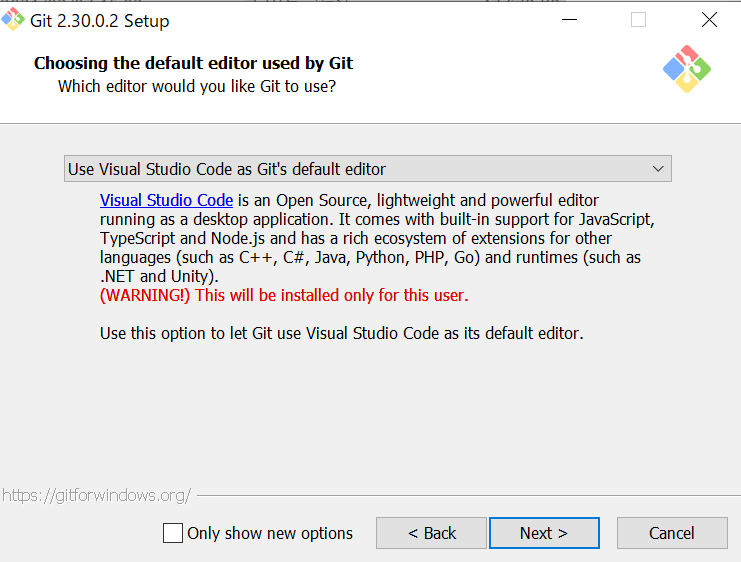Click the 'Which editor would you like' subheading
This screenshot has width=741, height=562.
pos(196,86)
